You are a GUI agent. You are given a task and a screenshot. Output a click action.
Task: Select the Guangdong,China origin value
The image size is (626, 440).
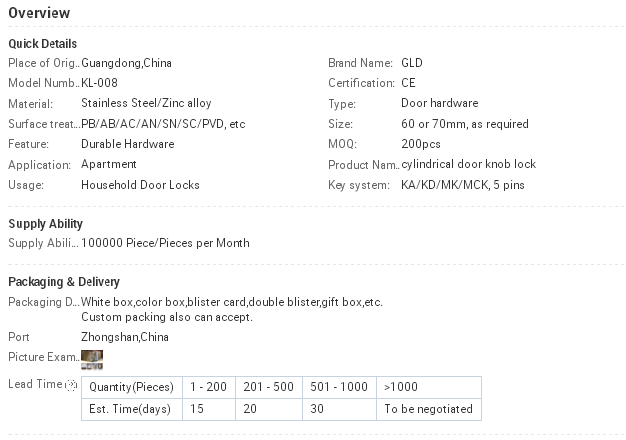click(x=126, y=63)
